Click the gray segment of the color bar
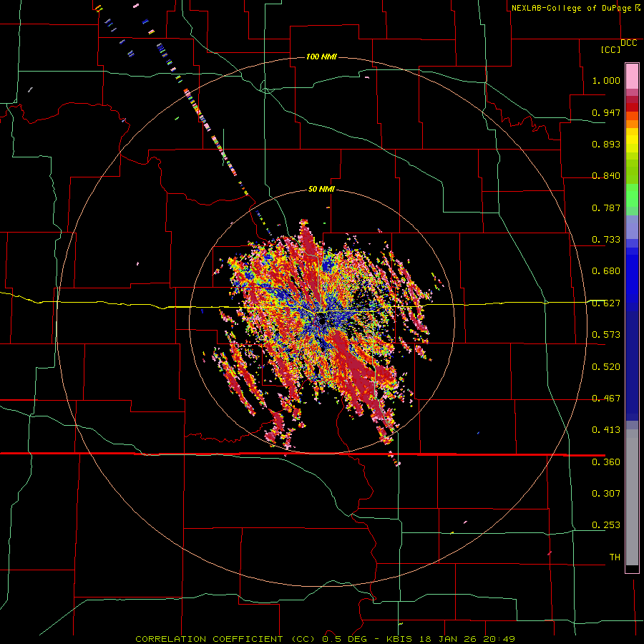Screen dimensions: 644x644 point(632,497)
